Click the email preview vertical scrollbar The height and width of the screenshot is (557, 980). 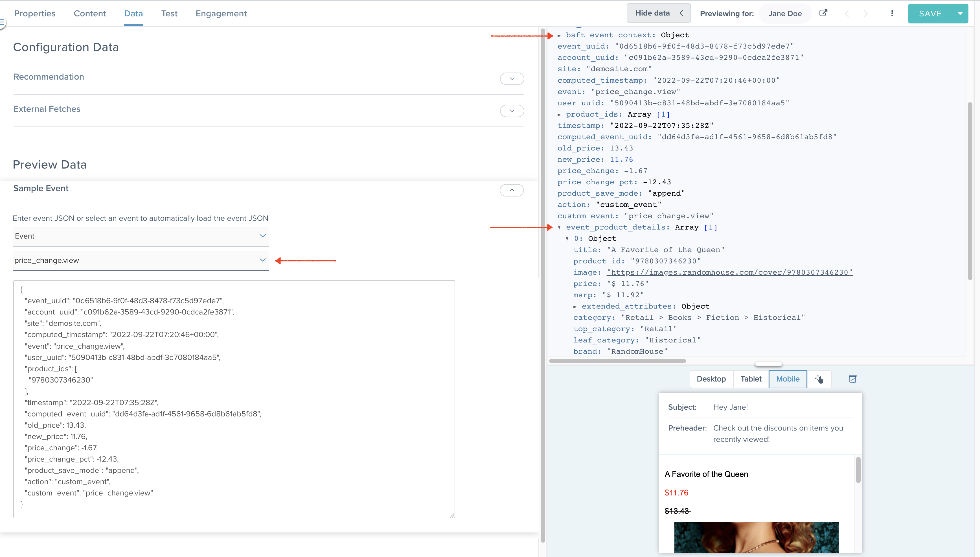point(858,470)
